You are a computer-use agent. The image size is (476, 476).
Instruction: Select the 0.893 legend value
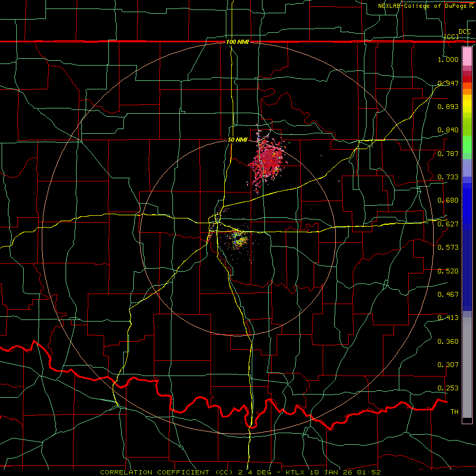coord(448,106)
